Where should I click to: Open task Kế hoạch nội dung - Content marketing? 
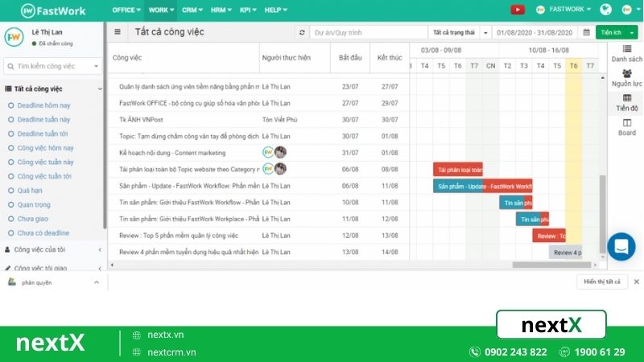tap(172, 153)
